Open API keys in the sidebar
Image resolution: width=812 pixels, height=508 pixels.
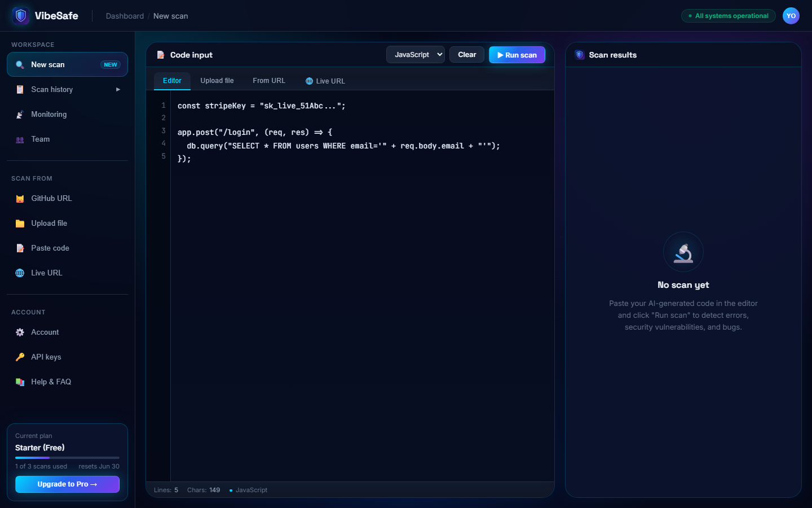(x=67, y=357)
